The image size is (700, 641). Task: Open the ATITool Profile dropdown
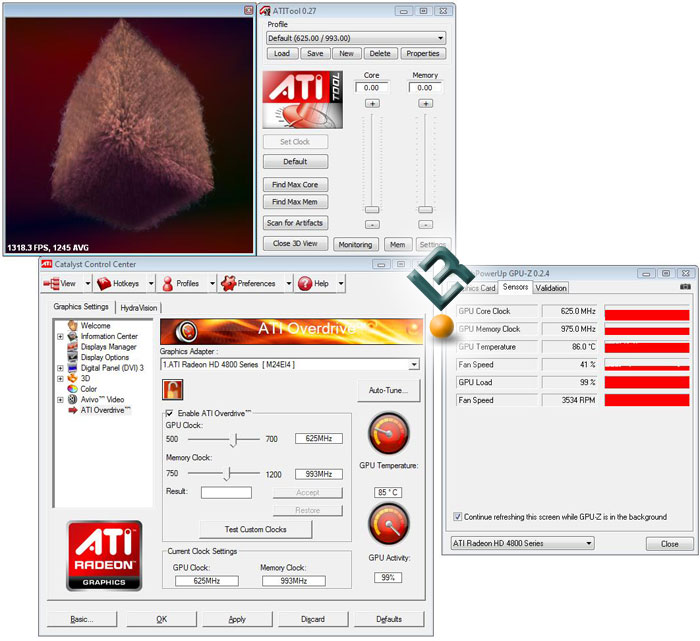click(440, 38)
